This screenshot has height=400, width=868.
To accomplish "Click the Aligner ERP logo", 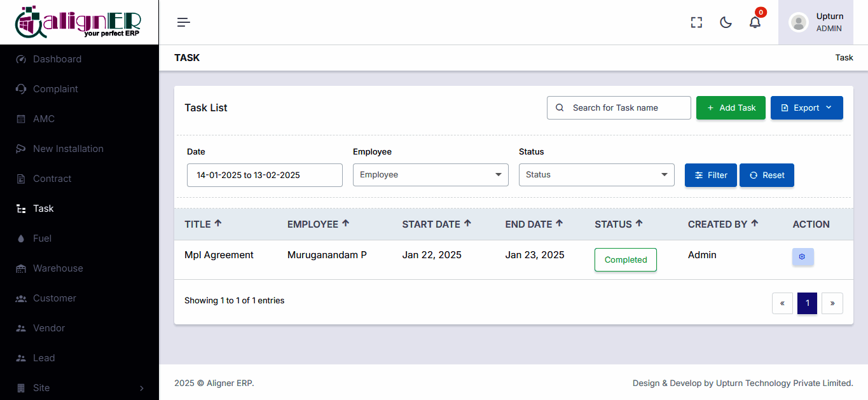I will click(79, 22).
